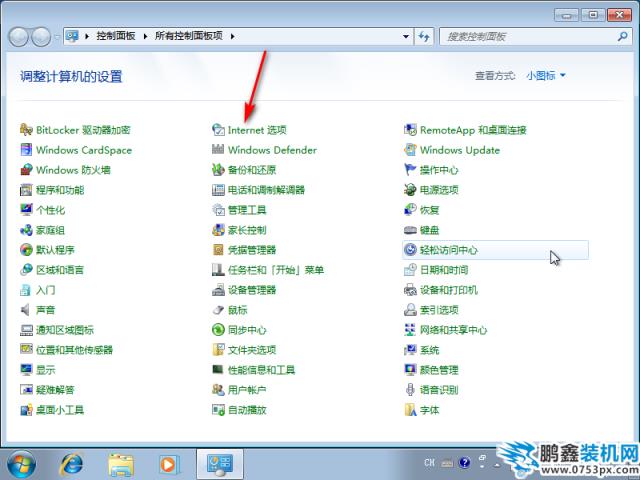
Task: Click the 控制面板 breadcrumb segment
Action: [x=116, y=36]
